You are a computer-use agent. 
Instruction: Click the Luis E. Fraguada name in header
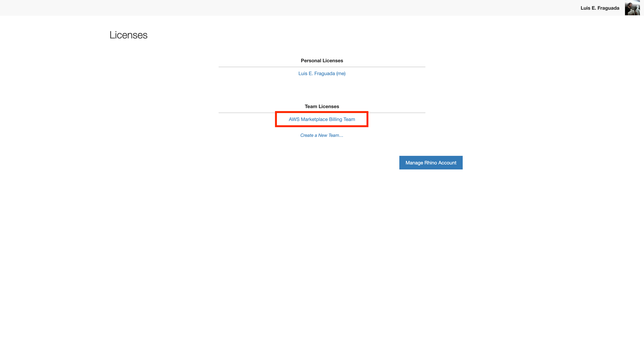(x=600, y=8)
